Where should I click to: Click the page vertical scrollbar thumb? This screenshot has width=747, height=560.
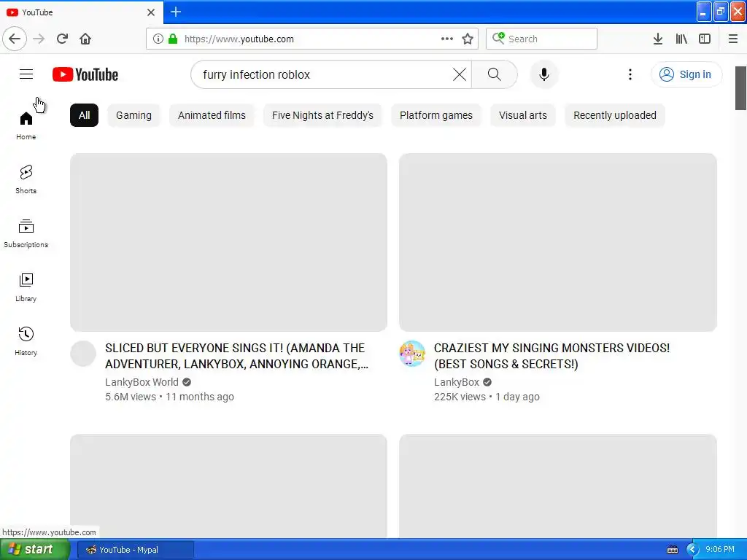[741, 88]
